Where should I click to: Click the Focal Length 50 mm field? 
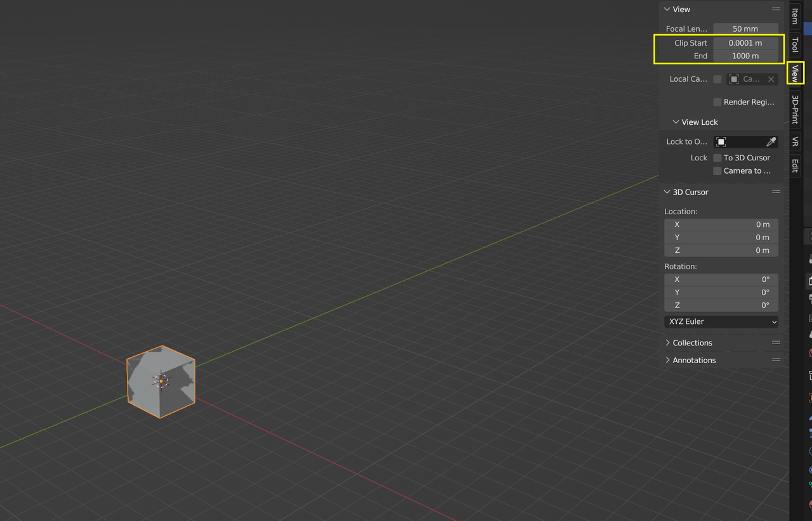coord(745,29)
